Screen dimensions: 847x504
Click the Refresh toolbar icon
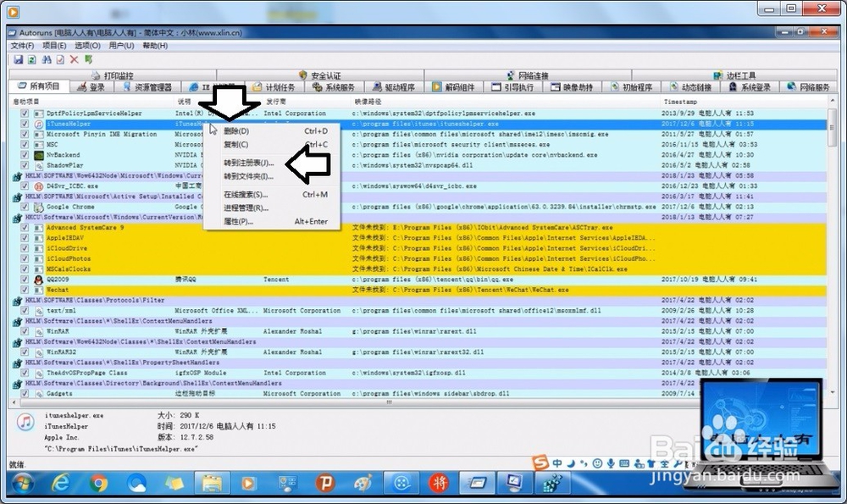pyautogui.click(x=32, y=59)
